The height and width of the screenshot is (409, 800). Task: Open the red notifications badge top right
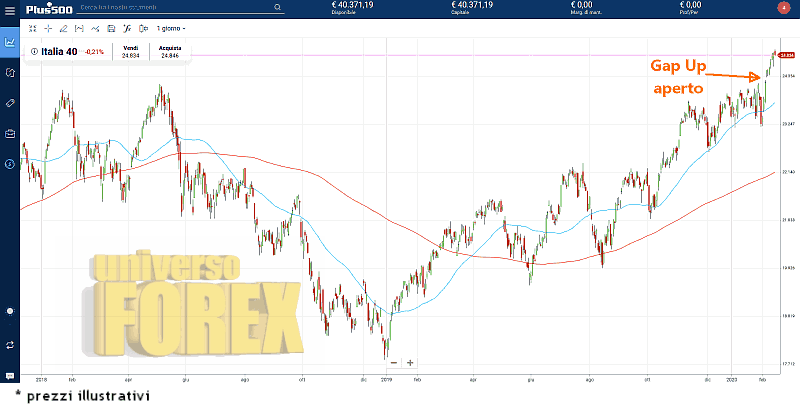point(783,8)
